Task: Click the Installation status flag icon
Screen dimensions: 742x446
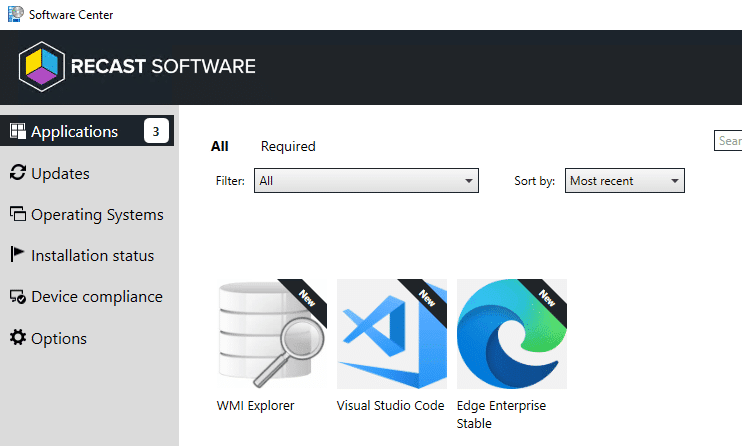Action: [17, 255]
